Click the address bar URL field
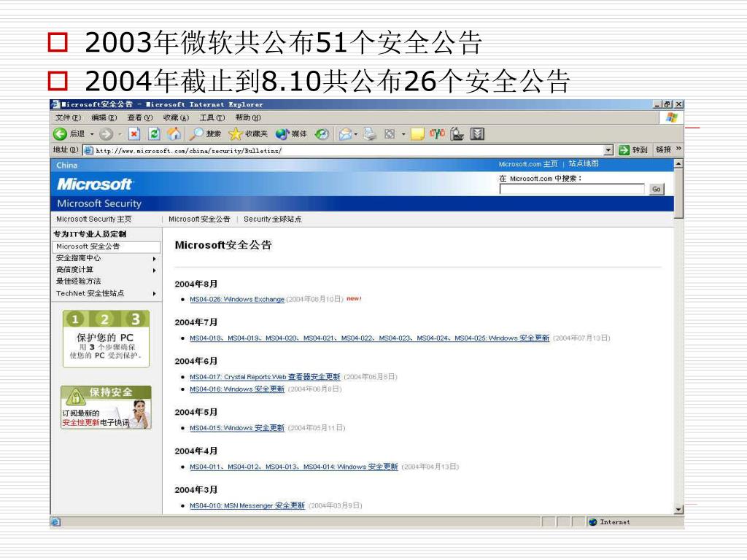This screenshot has height=560, width=747. (348, 150)
